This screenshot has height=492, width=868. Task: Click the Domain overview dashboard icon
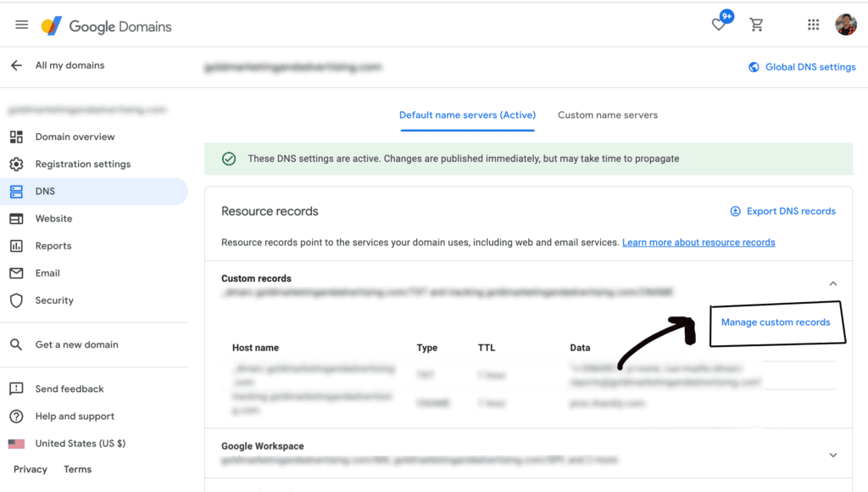point(17,137)
